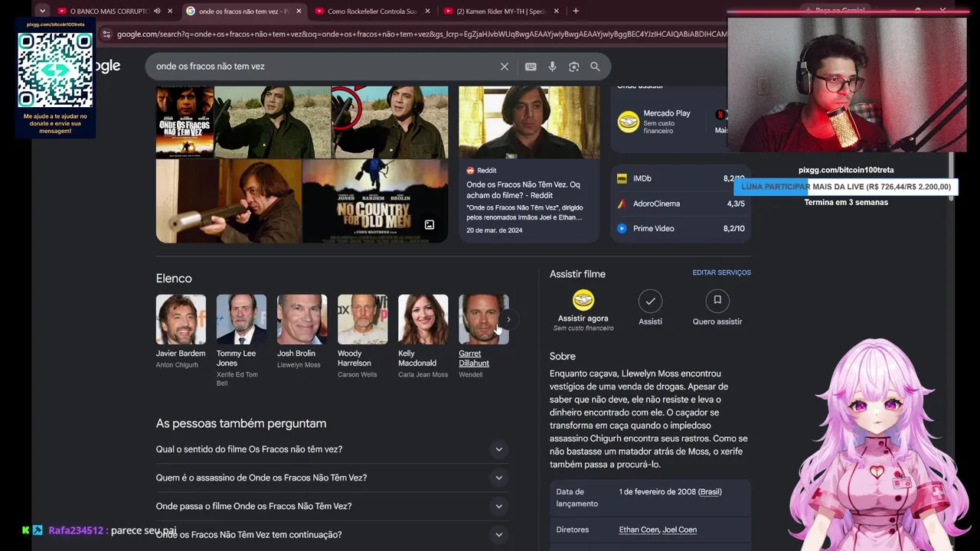The width and height of the screenshot is (980, 551).
Task: Open the Reddit result preview image
Action: click(x=529, y=122)
